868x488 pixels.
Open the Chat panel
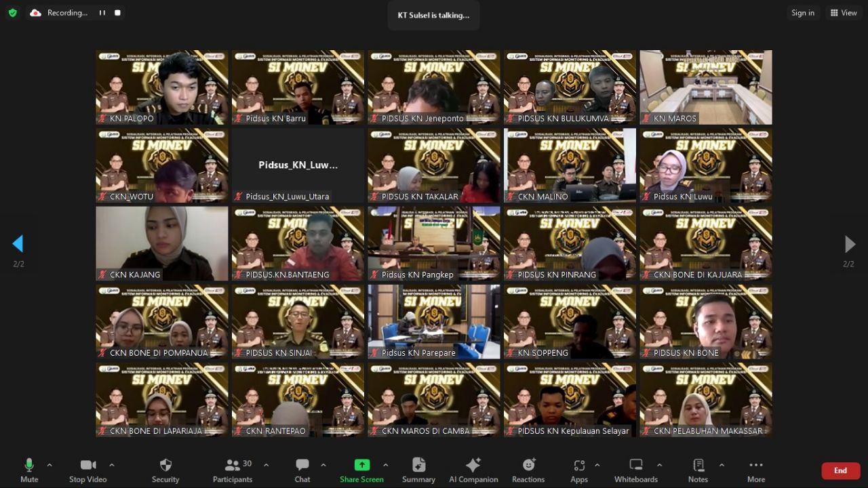(302, 470)
